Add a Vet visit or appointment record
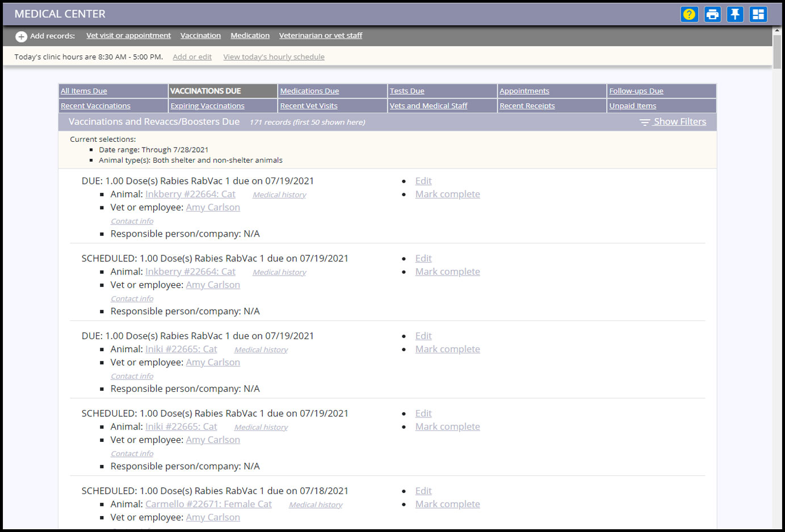The width and height of the screenshot is (785, 532). click(x=128, y=35)
